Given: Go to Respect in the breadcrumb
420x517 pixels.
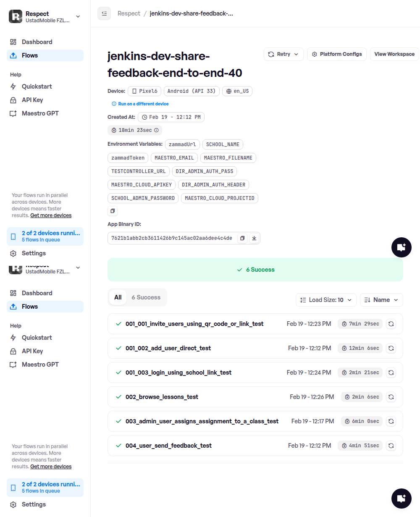Looking at the screenshot, I should (x=129, y=13).
